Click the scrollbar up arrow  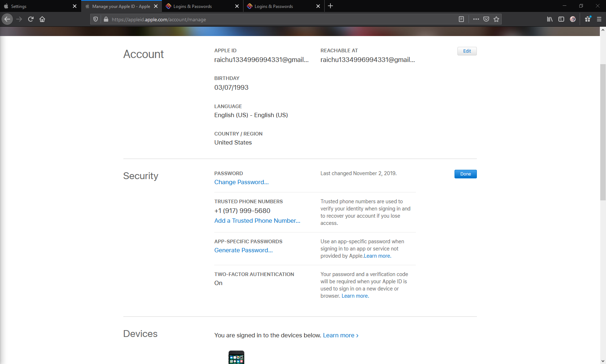tap(603, 30)
